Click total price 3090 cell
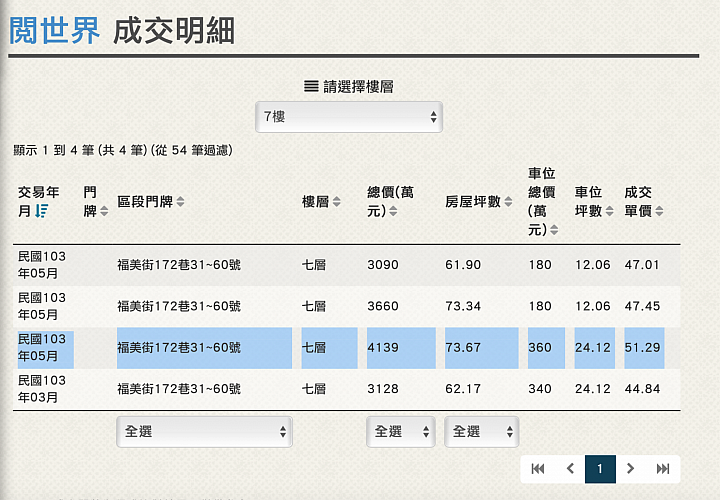The width and height of the screenshot is (720, 500). pyautogui.click(x=382, y=265)
